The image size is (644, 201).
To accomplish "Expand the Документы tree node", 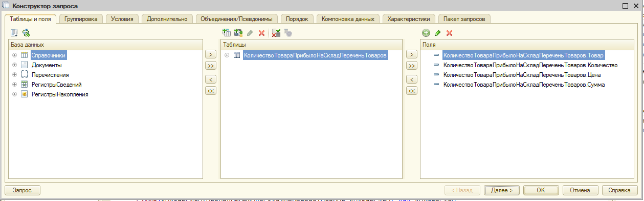I will point(14,65).
